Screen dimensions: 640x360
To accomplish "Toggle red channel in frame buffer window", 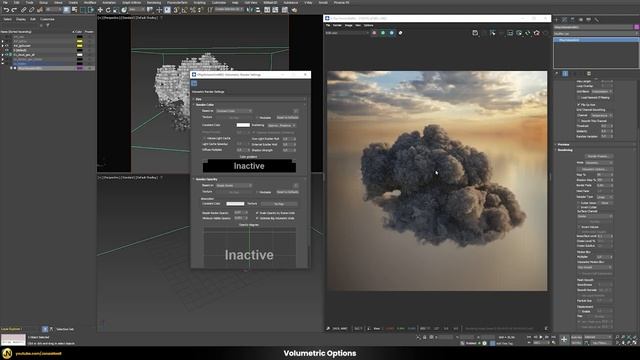I will click(374, 33).
